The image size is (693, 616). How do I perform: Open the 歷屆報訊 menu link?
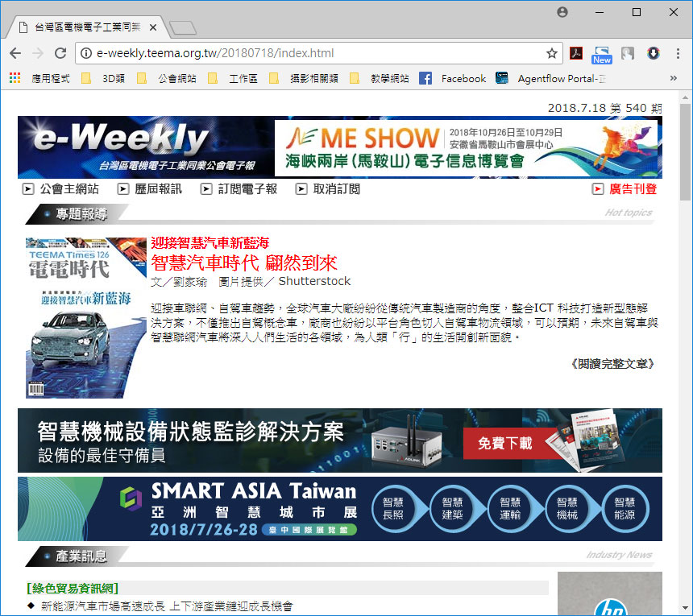tap(150, 189)
